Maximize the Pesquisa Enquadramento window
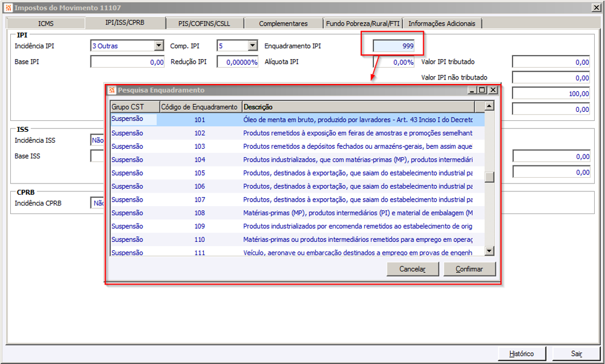This screenshot has width=605, height=364. (482, 90)
